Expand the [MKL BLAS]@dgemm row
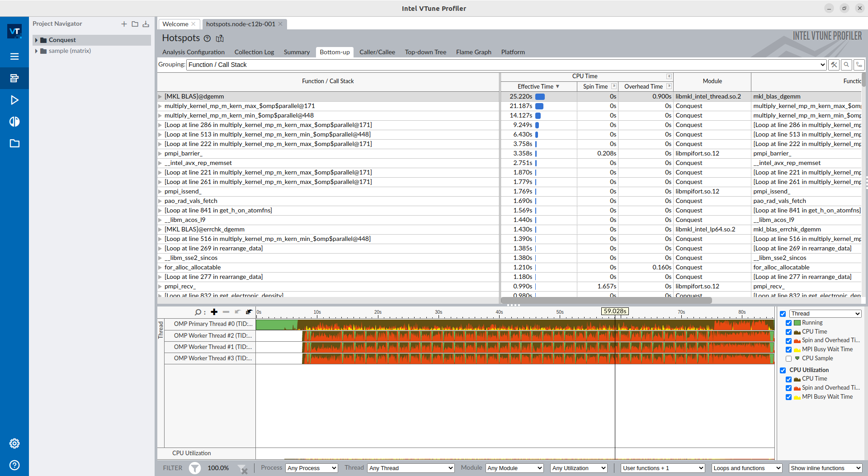This screenshot has height=476, width=868. point(160,96)
